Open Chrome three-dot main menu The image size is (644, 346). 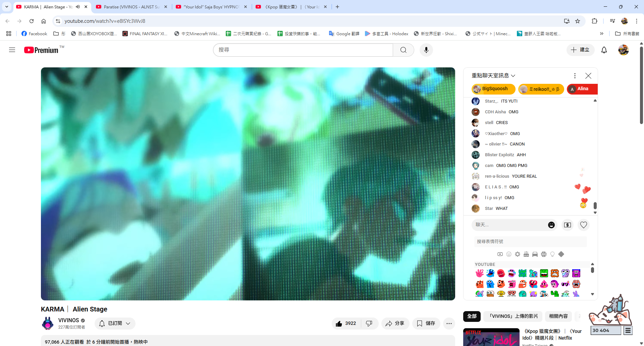coord(637,21)
